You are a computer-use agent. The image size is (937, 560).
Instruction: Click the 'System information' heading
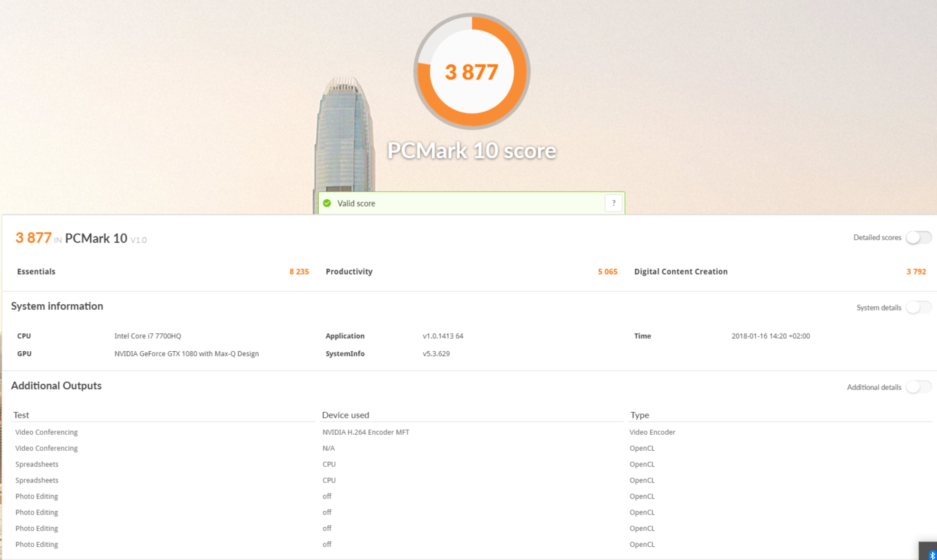tap(57, 306)
